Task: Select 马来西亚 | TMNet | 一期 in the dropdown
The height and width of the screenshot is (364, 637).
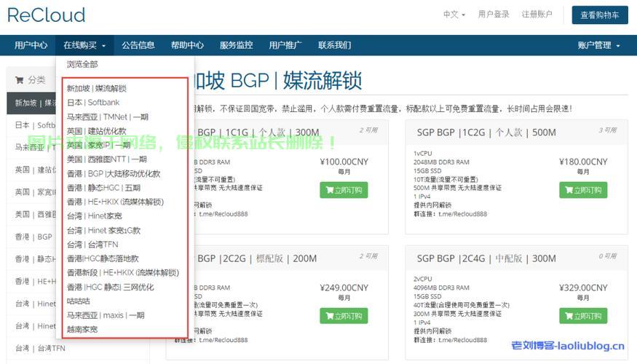Action: coord(107,117)
